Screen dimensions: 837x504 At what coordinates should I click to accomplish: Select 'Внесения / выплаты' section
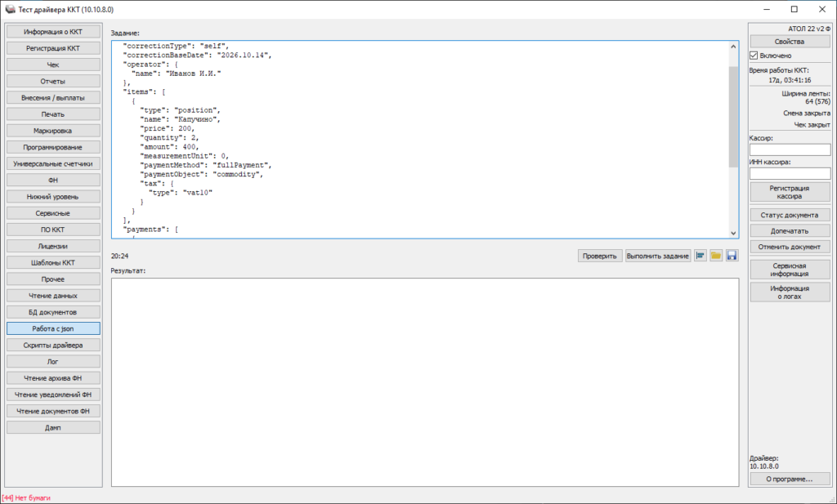(53, 98)
